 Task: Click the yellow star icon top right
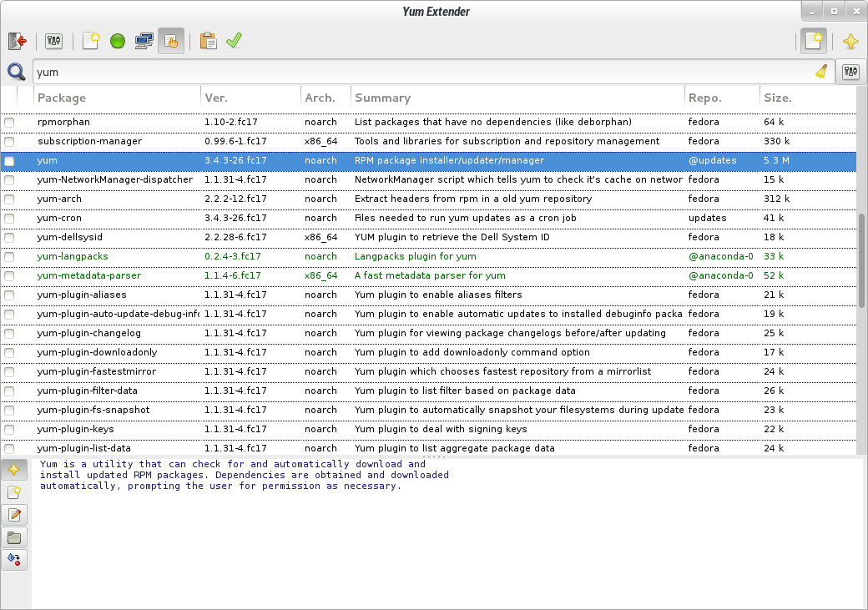(x=850, y=41)
